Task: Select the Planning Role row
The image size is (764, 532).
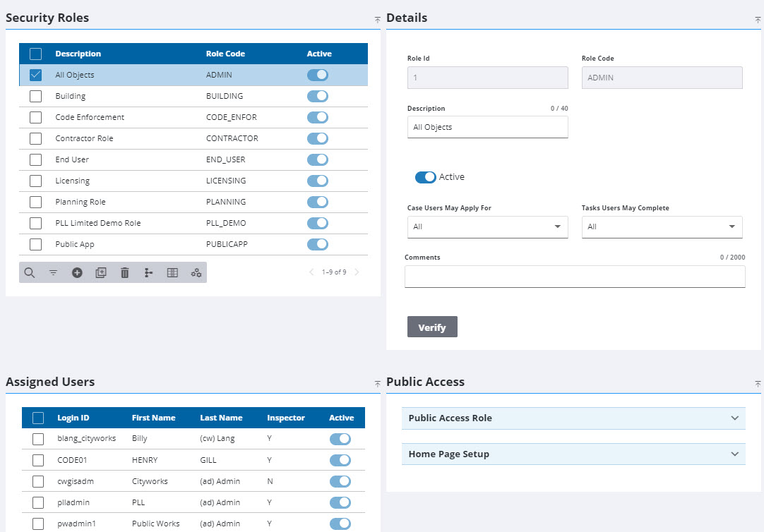Action: [x=80, y=202]
